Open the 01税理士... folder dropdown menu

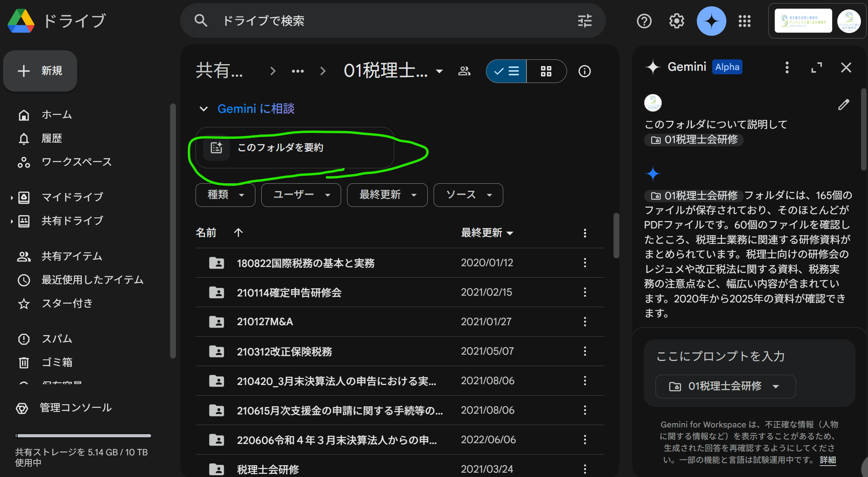tap(440, 71)
